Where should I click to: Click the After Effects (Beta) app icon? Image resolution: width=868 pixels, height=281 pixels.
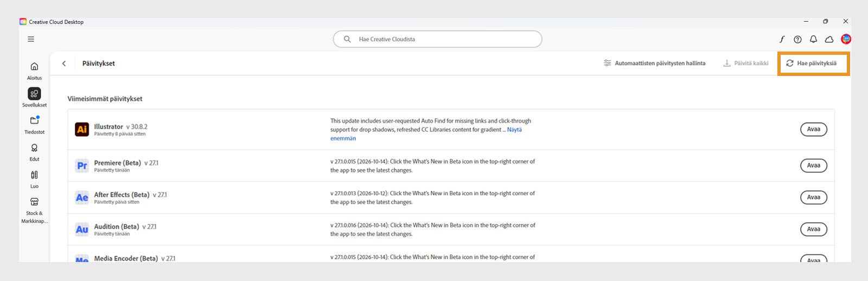tap(82, 197)
